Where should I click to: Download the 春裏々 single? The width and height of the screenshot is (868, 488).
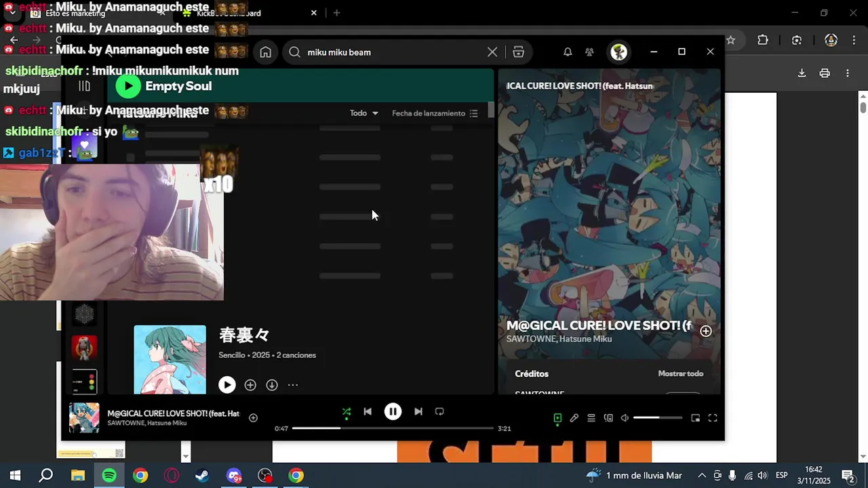pyautogui.click(x=272, y=385)
